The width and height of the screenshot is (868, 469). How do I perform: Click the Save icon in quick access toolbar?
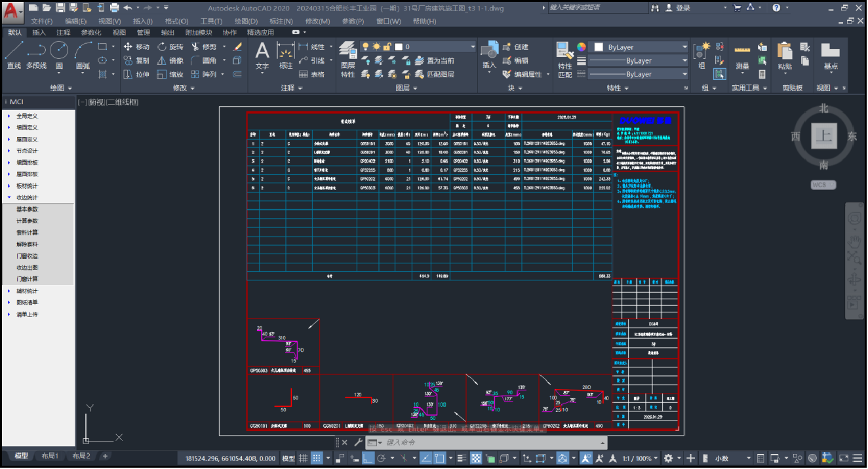coord(60,8)
